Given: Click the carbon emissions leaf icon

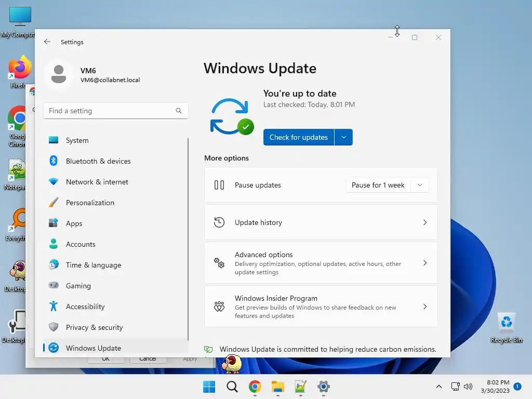Looking at the screenshot, I should 208,349.
